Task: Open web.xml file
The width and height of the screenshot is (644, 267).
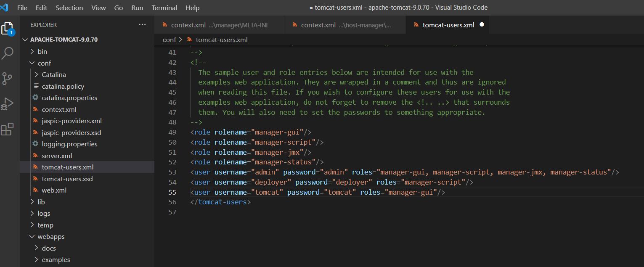Action: (54, 190)
